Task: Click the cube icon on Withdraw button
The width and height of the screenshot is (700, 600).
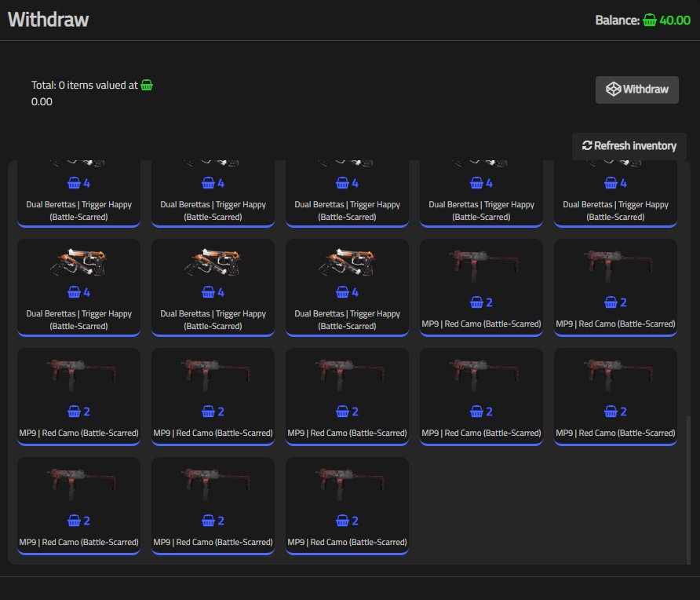Action: [x=613, y=90]
